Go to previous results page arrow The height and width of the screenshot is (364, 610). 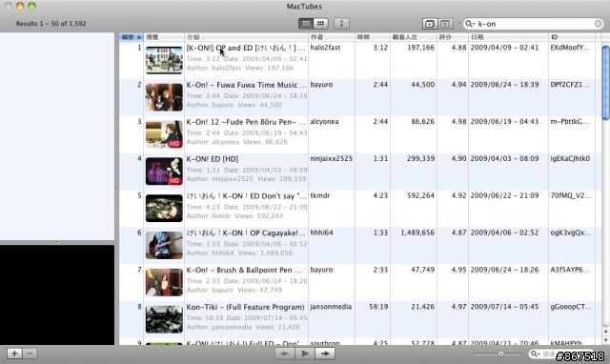click(285, 354)
